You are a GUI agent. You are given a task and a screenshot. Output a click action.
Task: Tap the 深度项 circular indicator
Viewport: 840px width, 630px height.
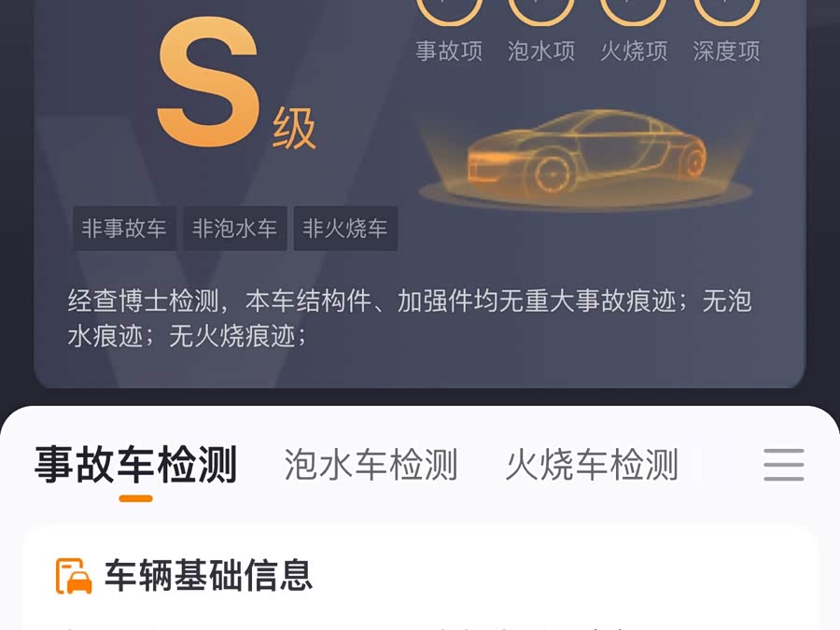coord(726,10)
